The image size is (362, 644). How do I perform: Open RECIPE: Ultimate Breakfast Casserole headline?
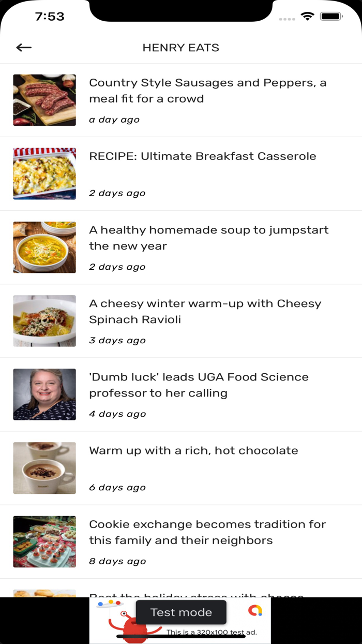(x=202, y=156)
